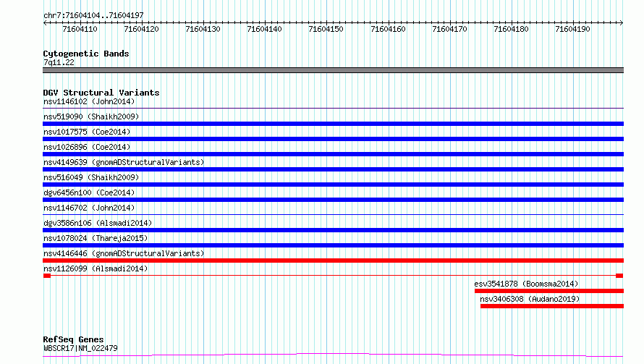Click the blue bar under nsv516049

click(333, 185)
